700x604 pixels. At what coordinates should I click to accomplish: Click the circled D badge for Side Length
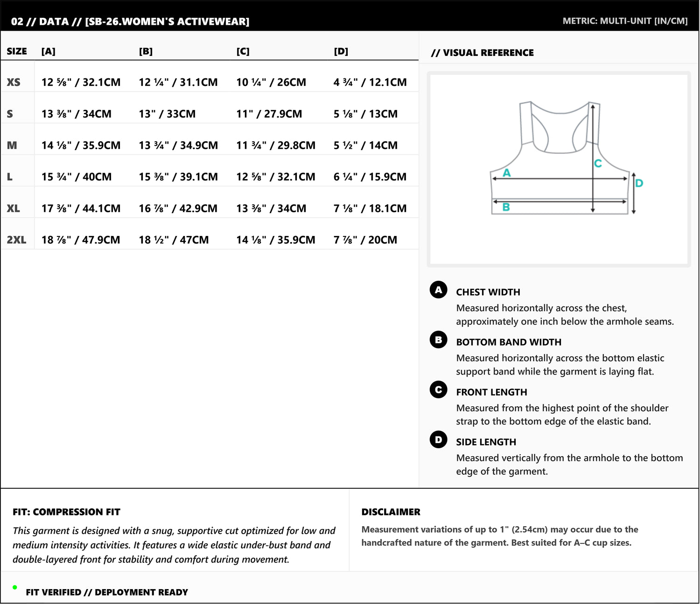pos(438,439)
